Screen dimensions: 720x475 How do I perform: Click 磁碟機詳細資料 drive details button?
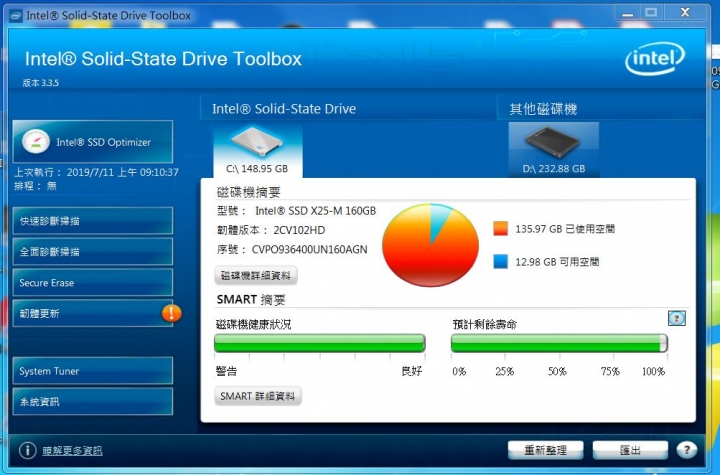[256, 276]
